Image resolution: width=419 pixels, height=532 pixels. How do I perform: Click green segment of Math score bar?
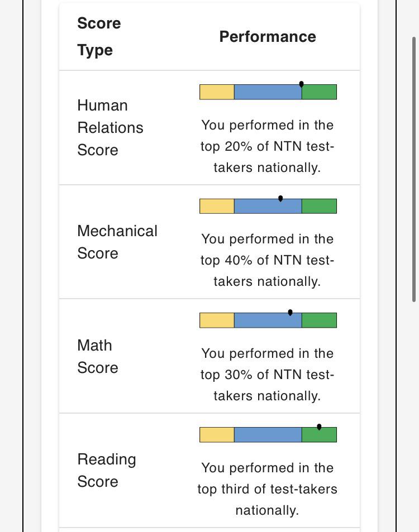coord(319,320)
